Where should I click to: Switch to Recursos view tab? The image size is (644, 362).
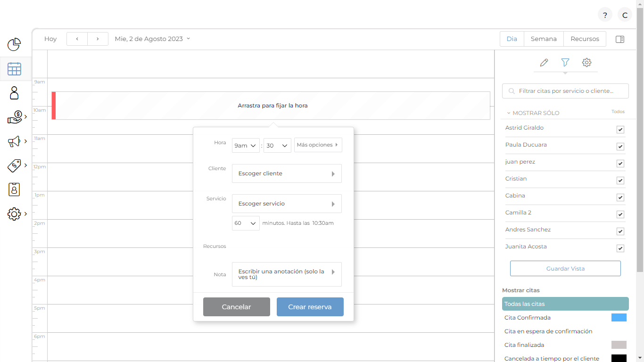[x=585, y=39]
